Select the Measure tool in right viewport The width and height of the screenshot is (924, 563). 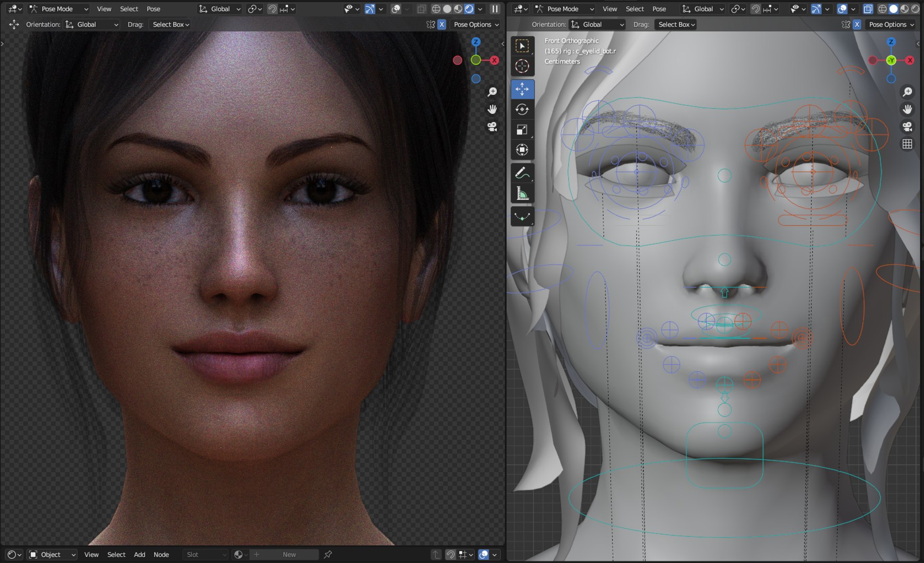click(x=522, y=193)
